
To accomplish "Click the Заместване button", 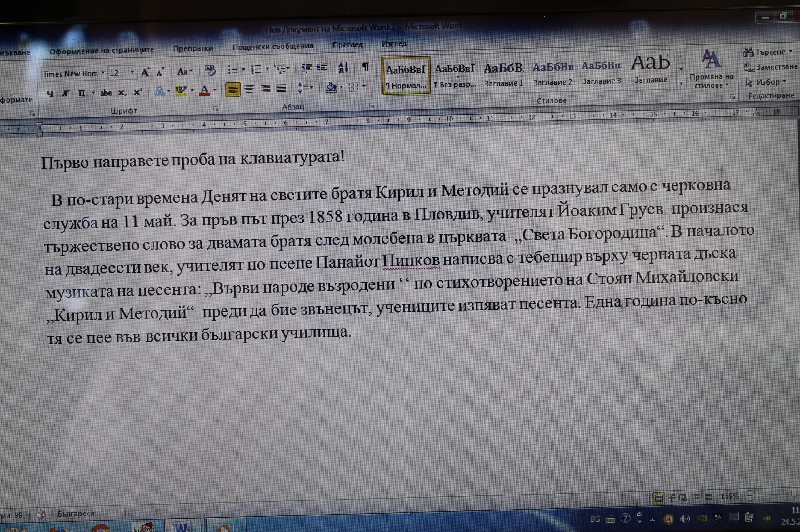I will pos(771,67).
